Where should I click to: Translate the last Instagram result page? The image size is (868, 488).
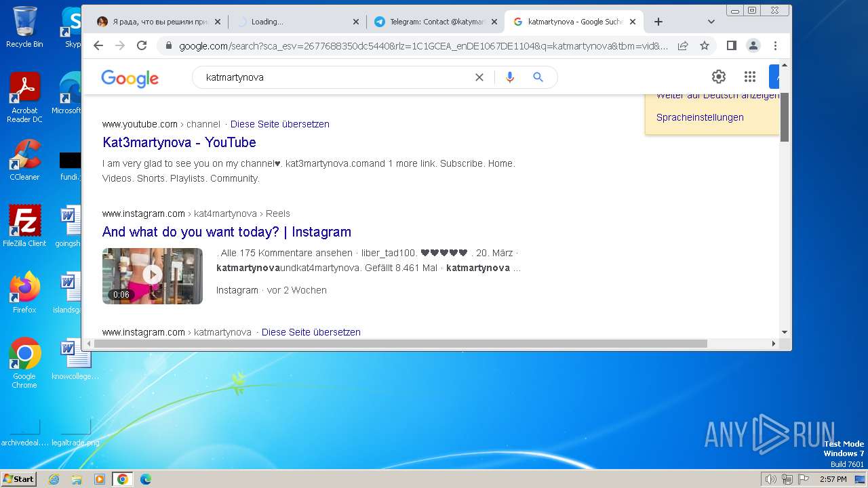point(311,332)
